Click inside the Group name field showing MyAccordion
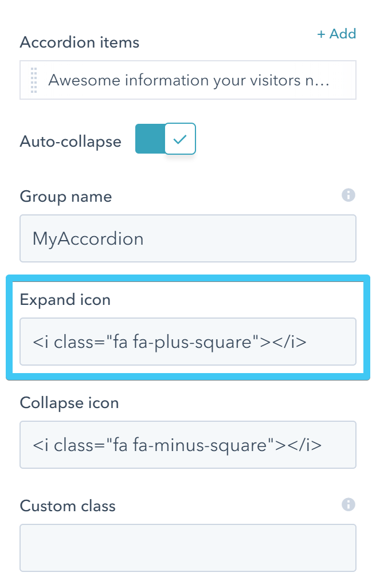Screen dimensions: 376x588 (188, 238)
